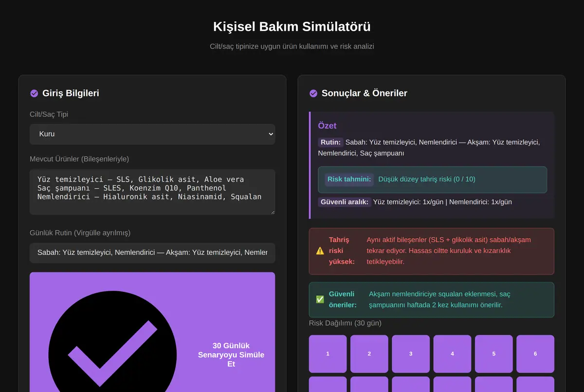Screen dimensions: 584x392
Task: Click the warning triangle icon in Tahriş riski alert
Action: click(320, 251)
